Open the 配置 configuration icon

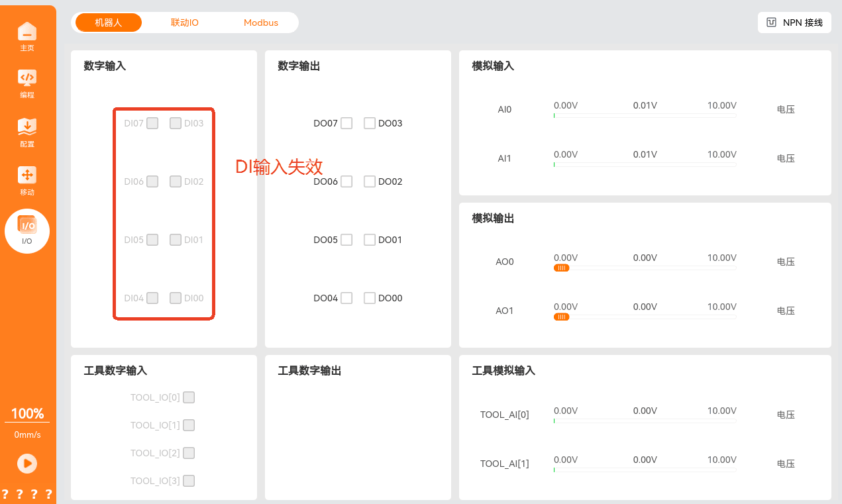click(x=27, y=126)
